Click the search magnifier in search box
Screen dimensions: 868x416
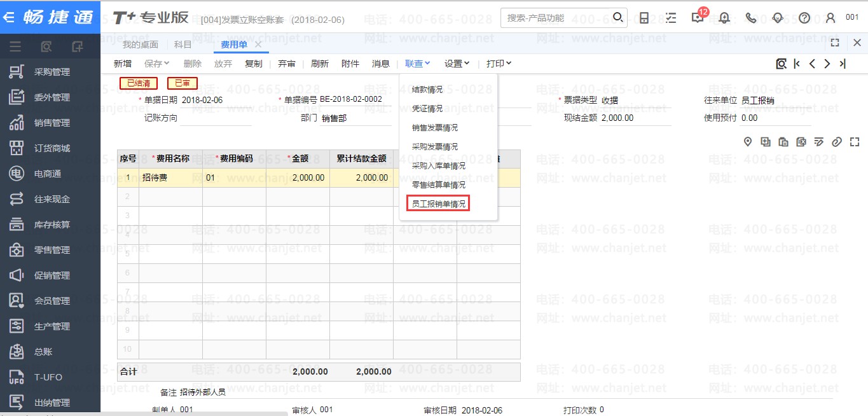(617, 17)
